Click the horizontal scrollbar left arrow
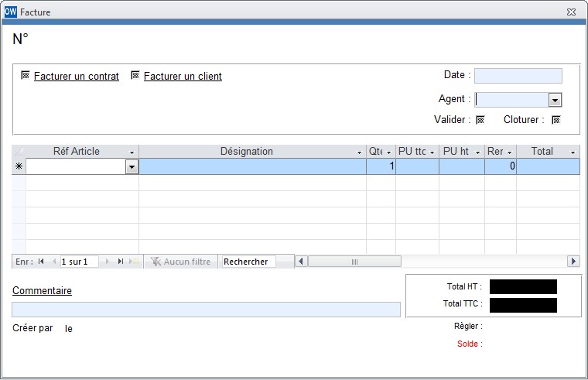 pos(301,261)
